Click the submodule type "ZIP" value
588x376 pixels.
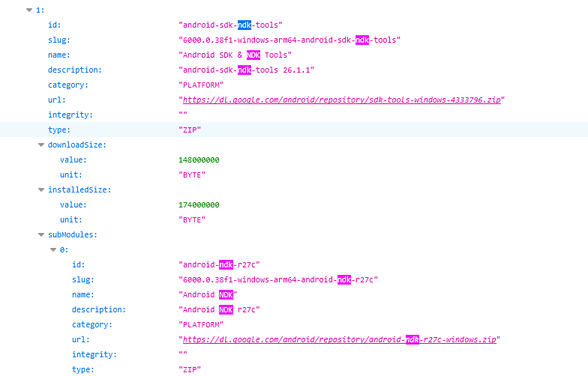click(x=190, y=370)
